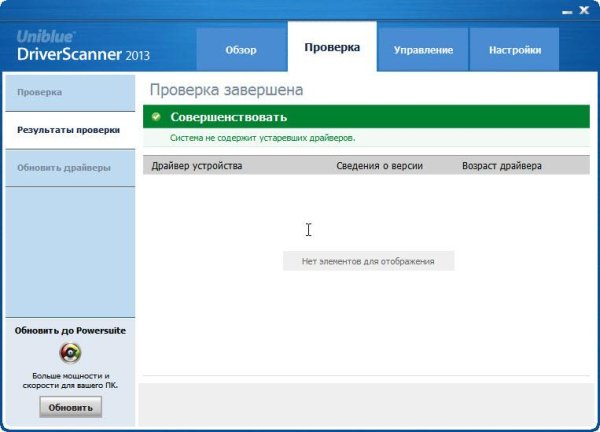Viewport: 600px width, 432px height.
Task: Select Проверка in the left sidebar
Action: click(70, 93)
